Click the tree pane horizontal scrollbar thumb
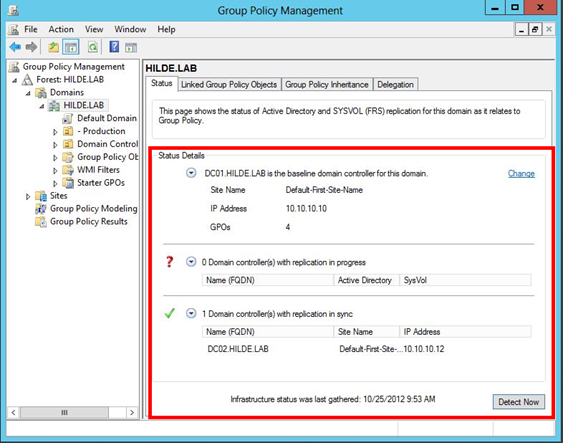The width and height of the screenshot is (563, 443). tap(64, 412)
